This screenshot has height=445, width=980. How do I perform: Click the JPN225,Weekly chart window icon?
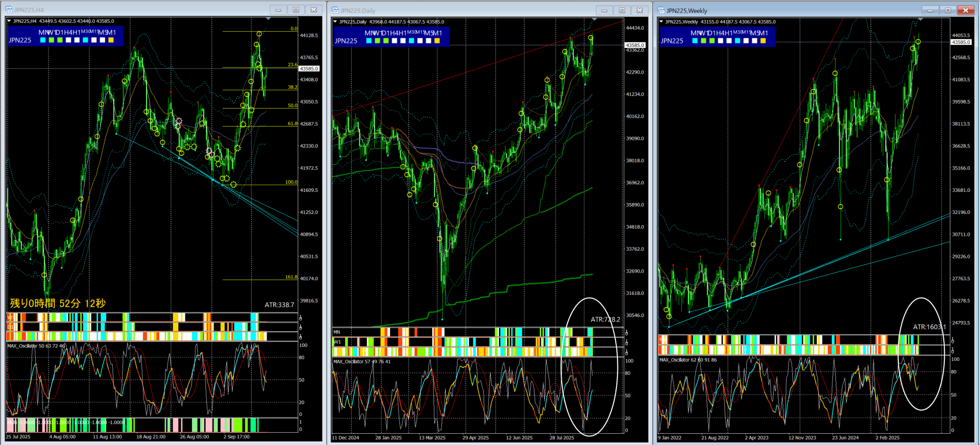pos(661,10)
